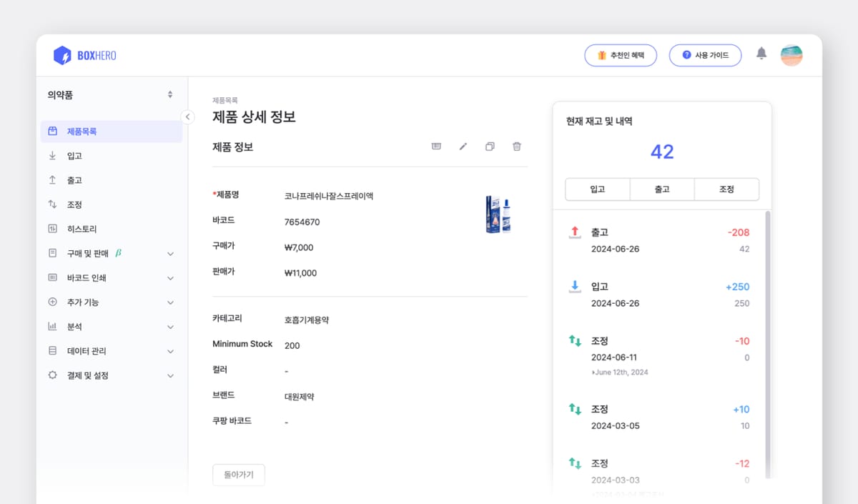Viewport: 858px width, 504px height.
Task: Click the 돌아가기 back button
Action: [x=238, y=474]
